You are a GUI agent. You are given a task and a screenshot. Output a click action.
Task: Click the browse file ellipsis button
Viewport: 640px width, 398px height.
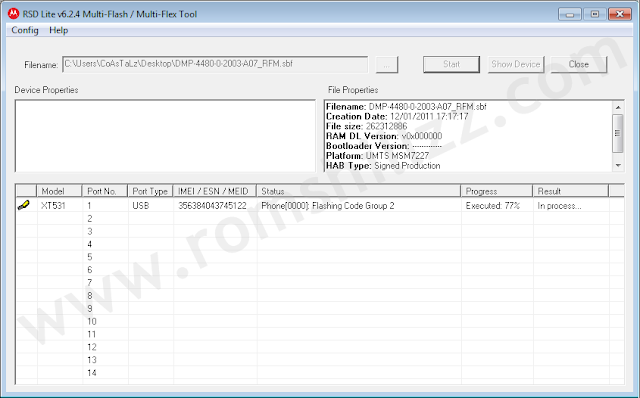[x=387, y=64]
